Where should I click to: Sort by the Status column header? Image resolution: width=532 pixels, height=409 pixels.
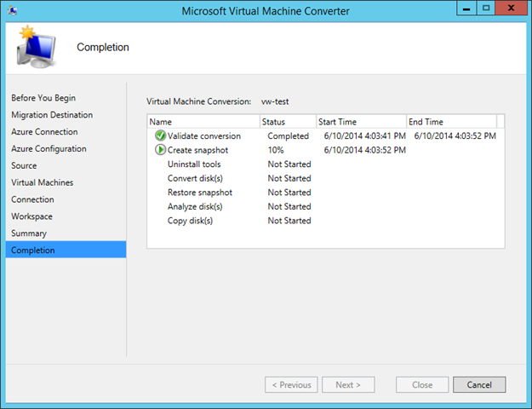[x=288, y=122]
